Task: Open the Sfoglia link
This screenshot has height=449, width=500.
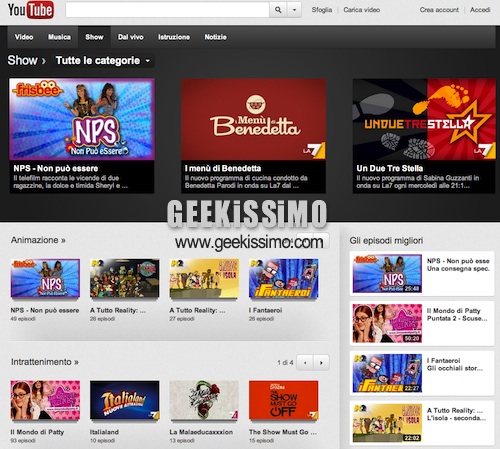Action: (x=322, y=10)
